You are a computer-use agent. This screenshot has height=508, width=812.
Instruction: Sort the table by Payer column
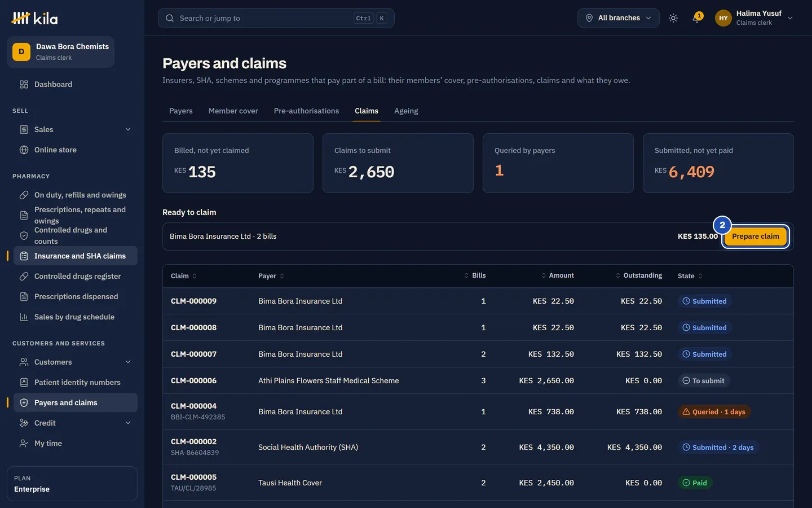point(271,276)
